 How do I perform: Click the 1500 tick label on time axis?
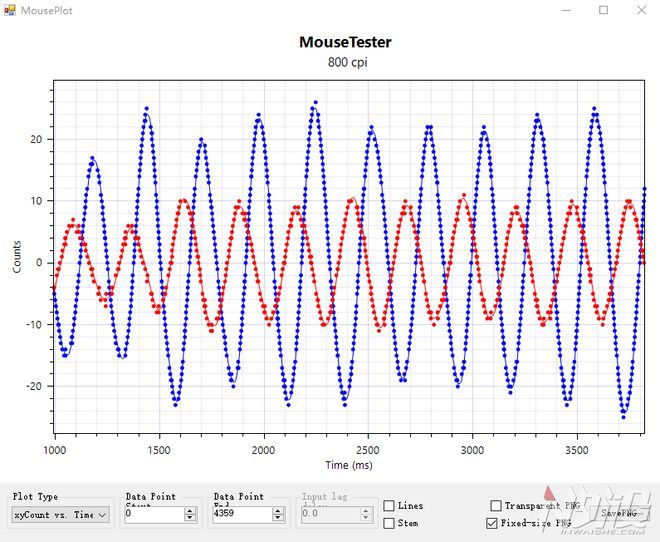point(159,450)
